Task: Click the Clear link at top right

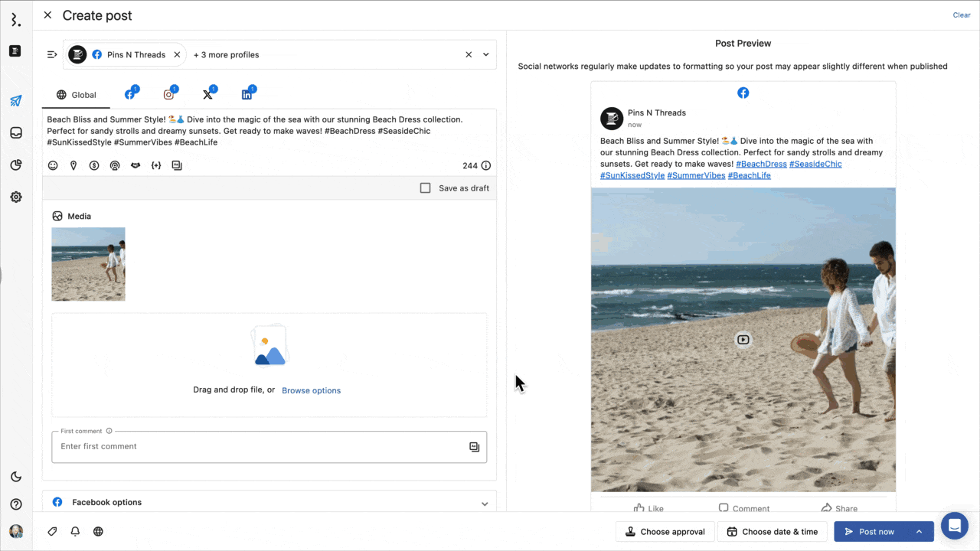Action: click(962, 15)
